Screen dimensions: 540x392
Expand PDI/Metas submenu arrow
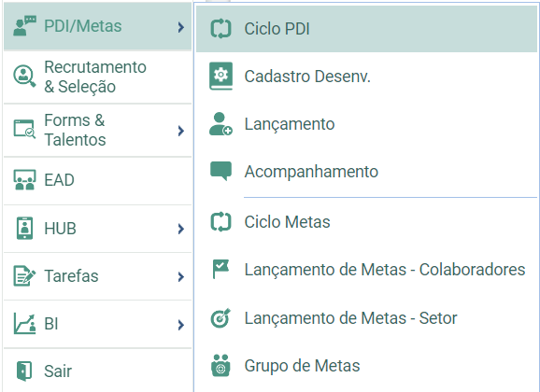click(x=181, y=27)
